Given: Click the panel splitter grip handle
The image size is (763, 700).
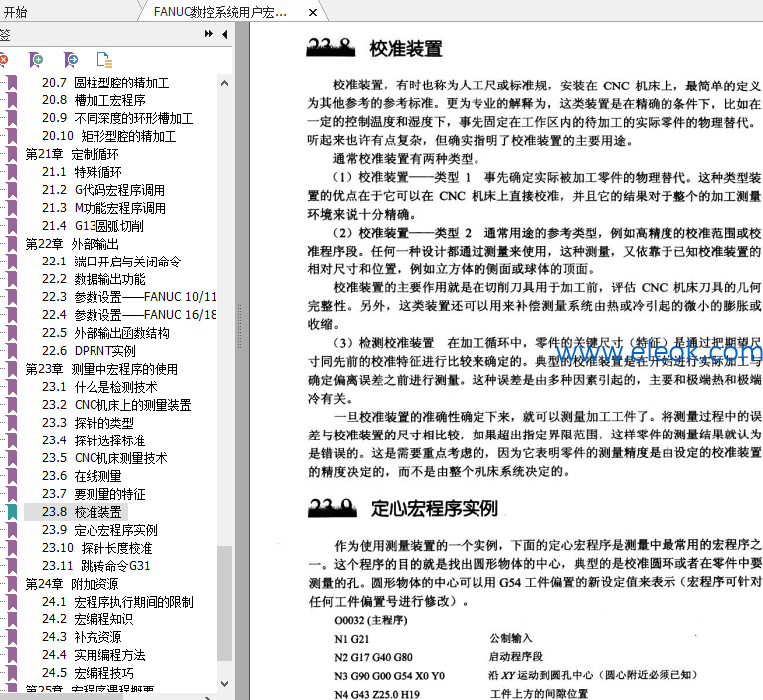Looking at the screenshot, I should pos(239,326).
